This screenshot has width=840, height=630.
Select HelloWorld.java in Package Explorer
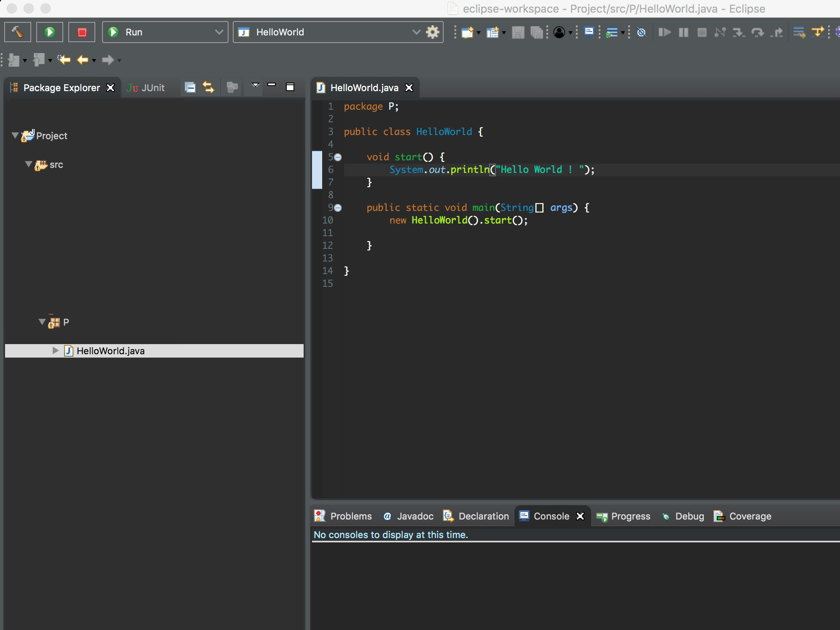(110, 350)
